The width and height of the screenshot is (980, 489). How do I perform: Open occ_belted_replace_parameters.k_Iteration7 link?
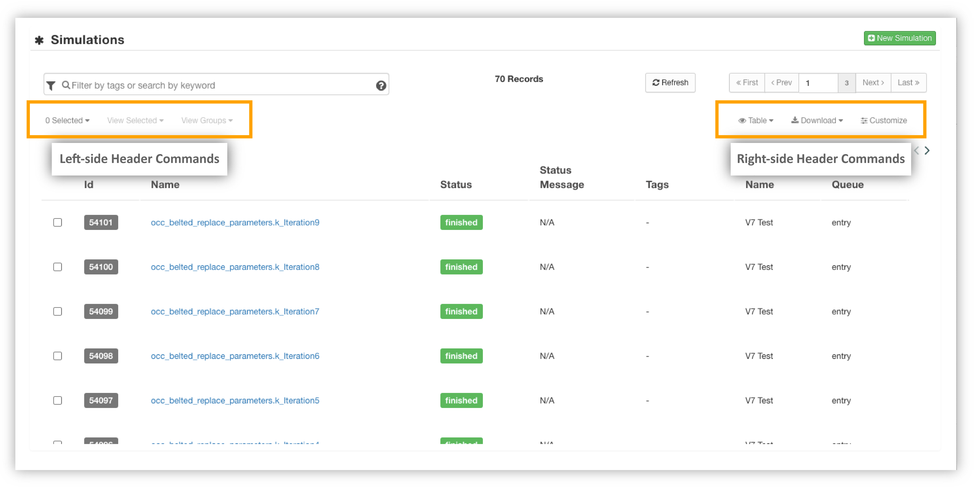click(x=235, y=311)
